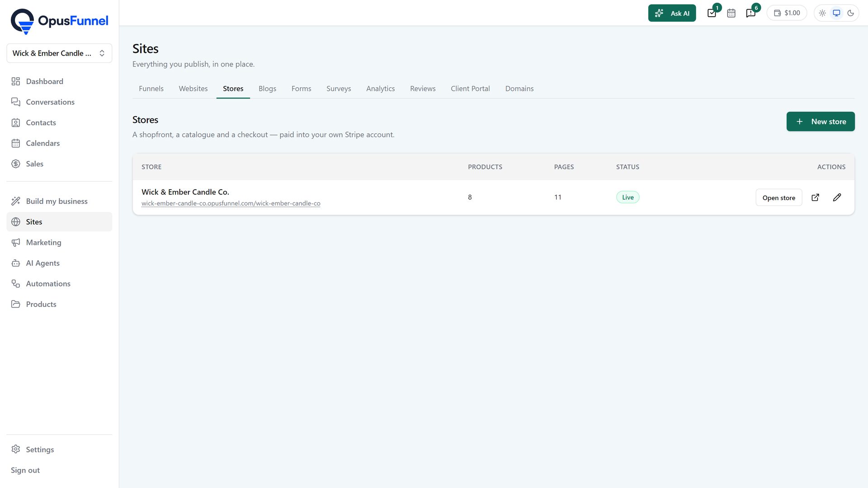
Task: Click the OpusFunnel logo
Action: (x=59, y=21)
